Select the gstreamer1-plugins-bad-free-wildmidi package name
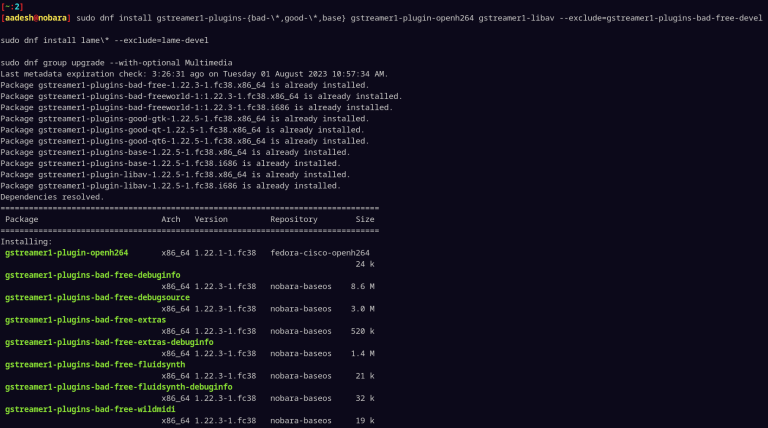768x428 pixels. [x=93, y=408]
